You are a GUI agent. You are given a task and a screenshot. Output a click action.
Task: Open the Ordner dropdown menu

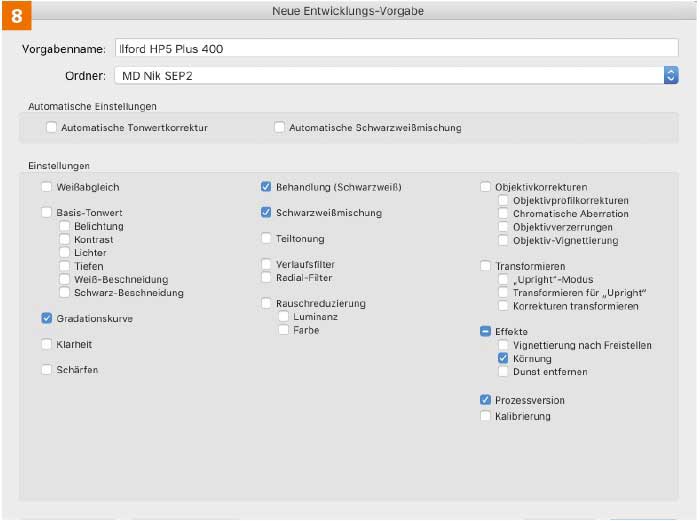click(x=670, y=75)
